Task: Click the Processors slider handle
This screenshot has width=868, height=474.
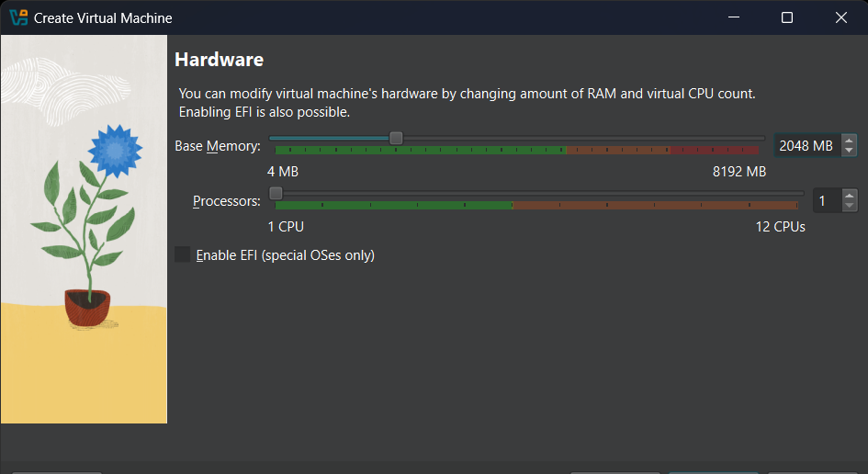Action: point(276,193)
